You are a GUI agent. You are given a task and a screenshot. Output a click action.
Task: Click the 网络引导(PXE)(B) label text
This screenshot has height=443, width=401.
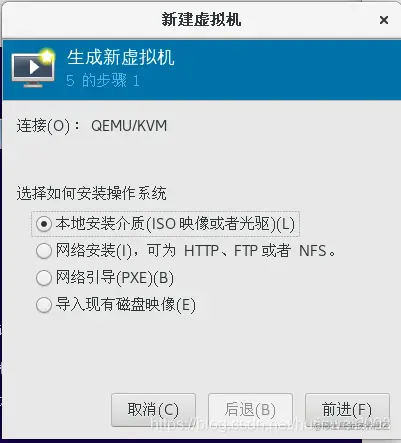point(115,278)
